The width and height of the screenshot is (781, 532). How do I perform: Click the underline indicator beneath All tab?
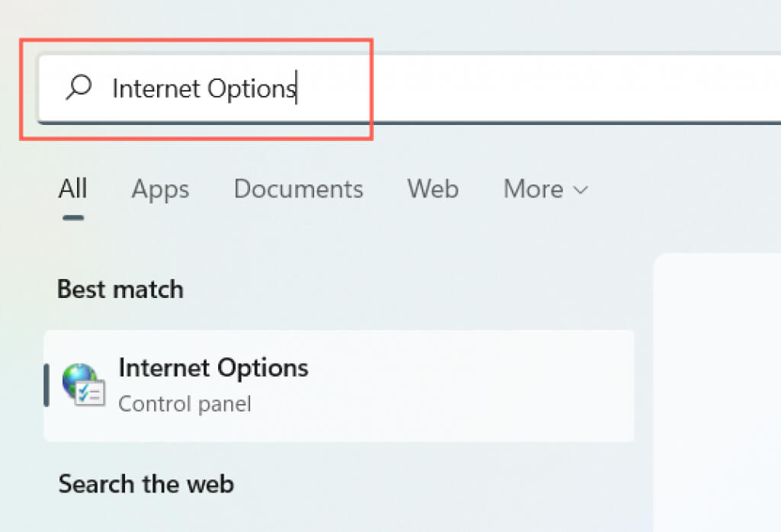point(73,216)
